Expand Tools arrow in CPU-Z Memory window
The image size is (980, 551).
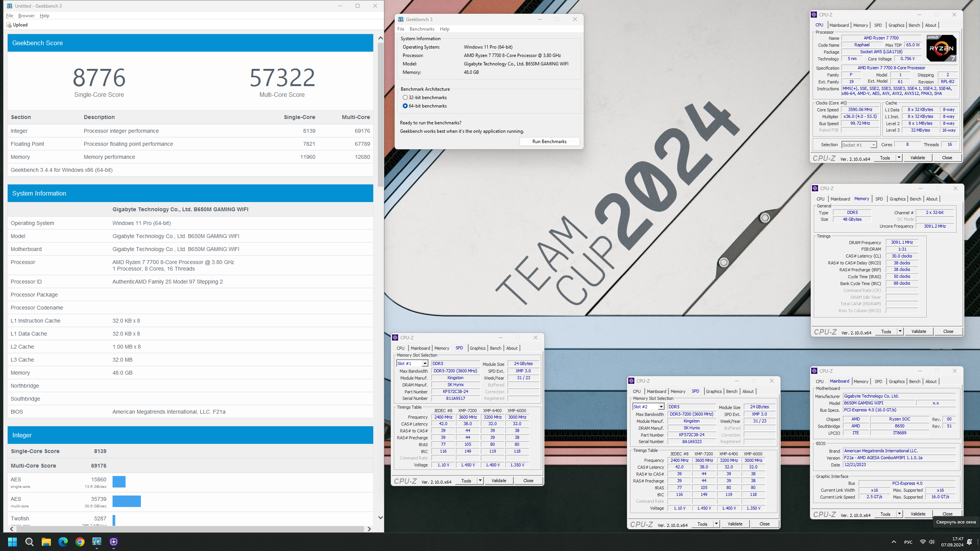click(900, 331)
